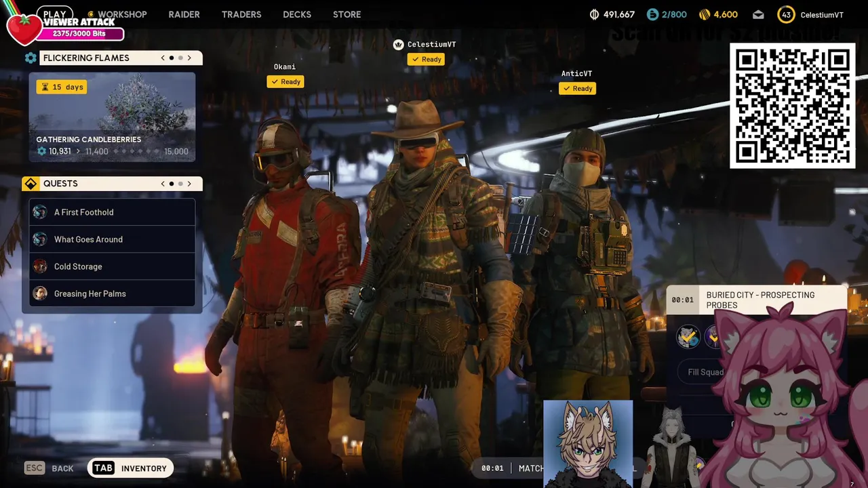Click the 15 days timer badge
868x488 pixels.
62,87
